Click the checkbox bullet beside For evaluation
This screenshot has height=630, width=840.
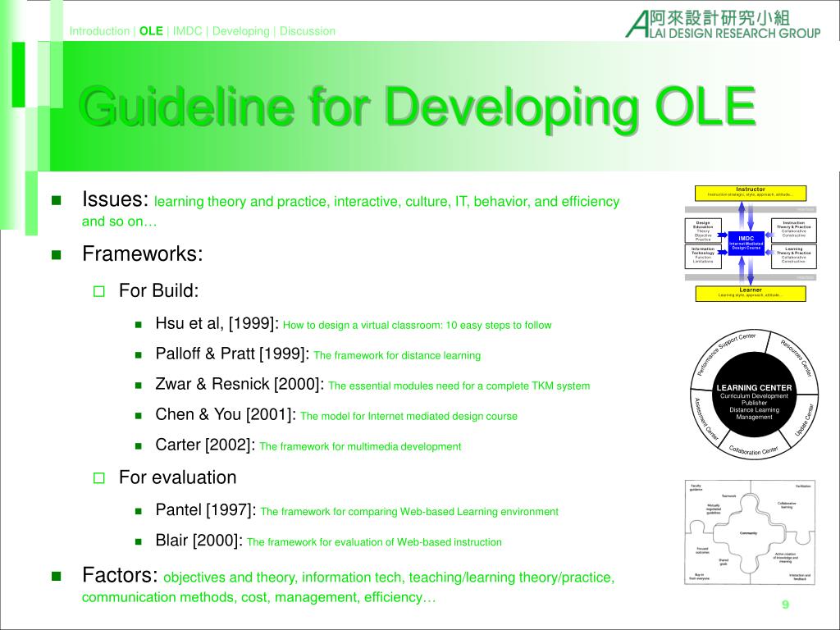coord(99,478)
